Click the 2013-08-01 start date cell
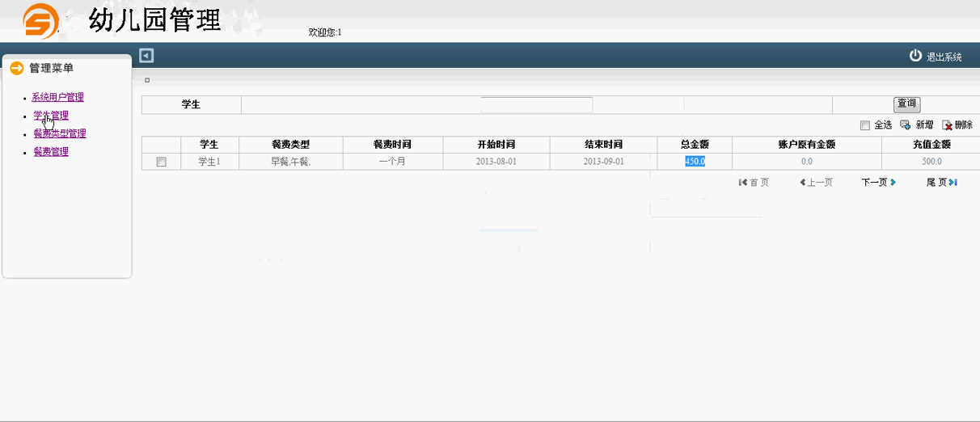Screen dimensions: 980x422 (496, 162)
